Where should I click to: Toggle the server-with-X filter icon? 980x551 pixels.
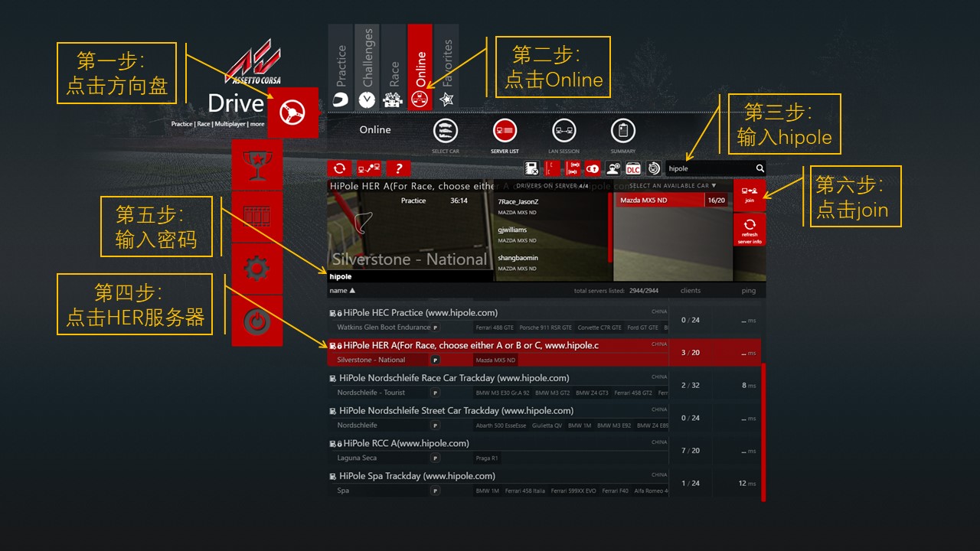pyautogui.click(x=532, y=168)
